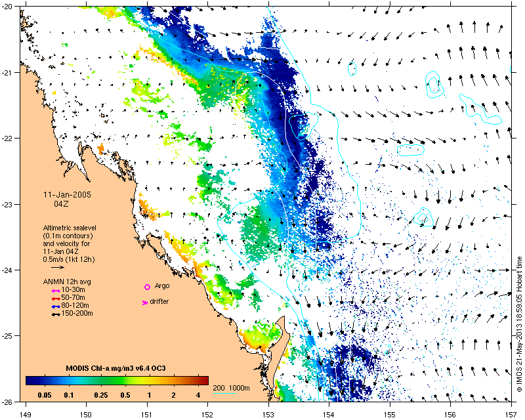Image resolution: width=525 pixels, height=420 pixels.
Task: Click the '150-200m' depth label
Action: point(77,314)
